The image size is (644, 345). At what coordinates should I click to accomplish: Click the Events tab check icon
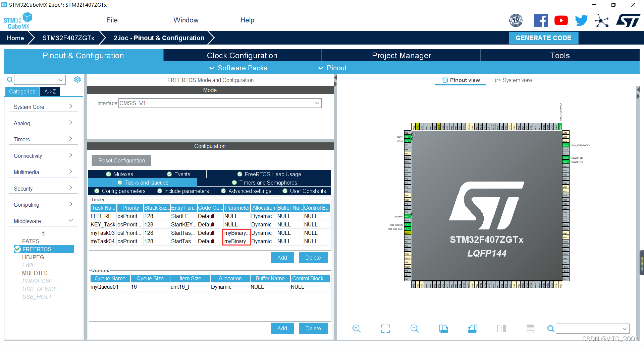point(169,174)
